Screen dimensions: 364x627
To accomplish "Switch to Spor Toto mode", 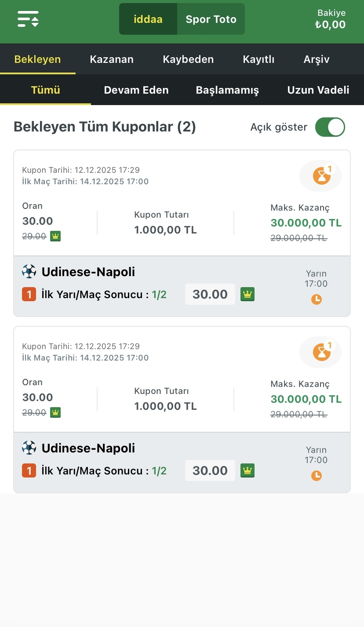I will (x=211, y=19).
